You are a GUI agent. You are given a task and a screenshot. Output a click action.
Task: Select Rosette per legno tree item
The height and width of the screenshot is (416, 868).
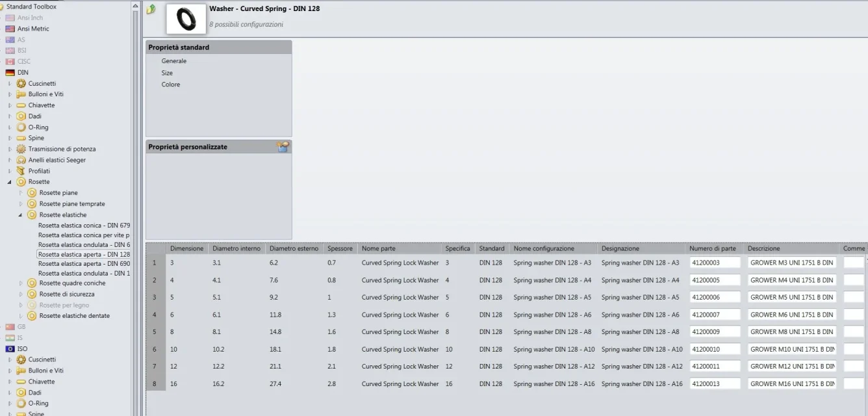pos(64,305)
